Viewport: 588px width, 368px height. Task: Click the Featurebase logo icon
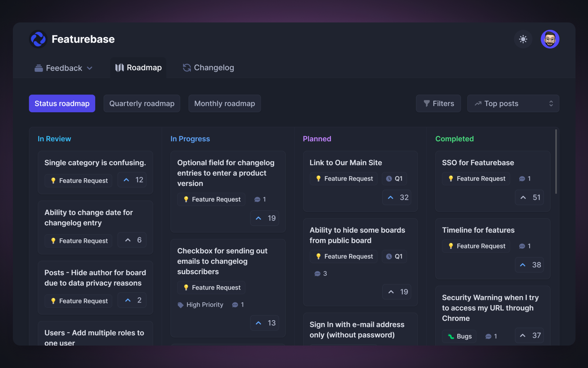click(x=38, y=39)
